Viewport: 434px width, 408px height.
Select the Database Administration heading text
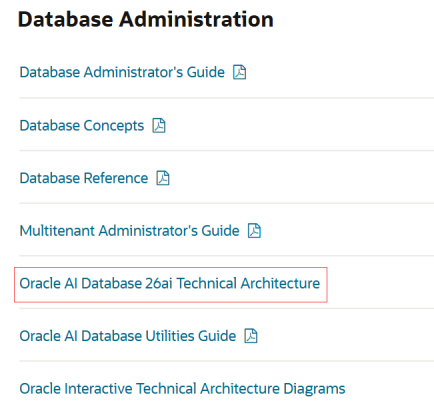(146, 19)
